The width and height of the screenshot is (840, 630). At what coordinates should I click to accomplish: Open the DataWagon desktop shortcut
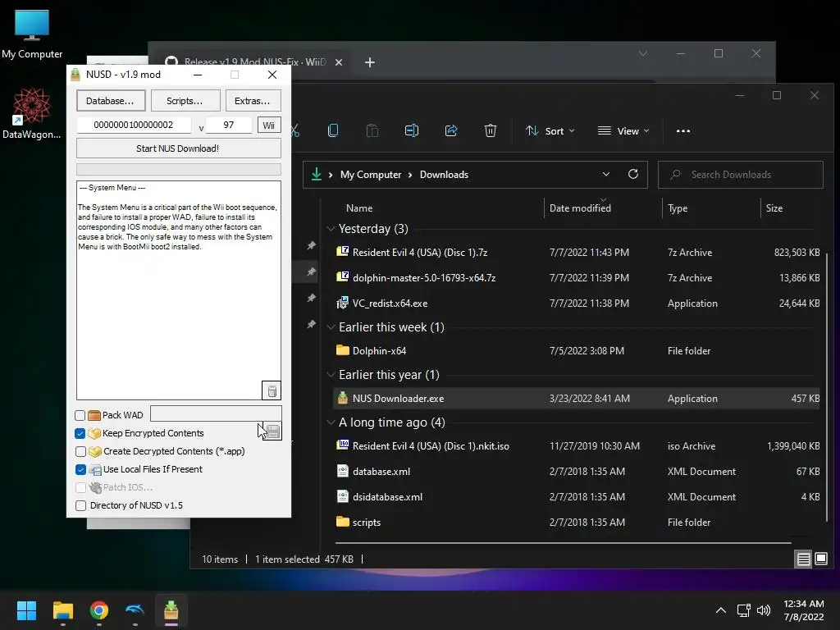click(32, 113)
